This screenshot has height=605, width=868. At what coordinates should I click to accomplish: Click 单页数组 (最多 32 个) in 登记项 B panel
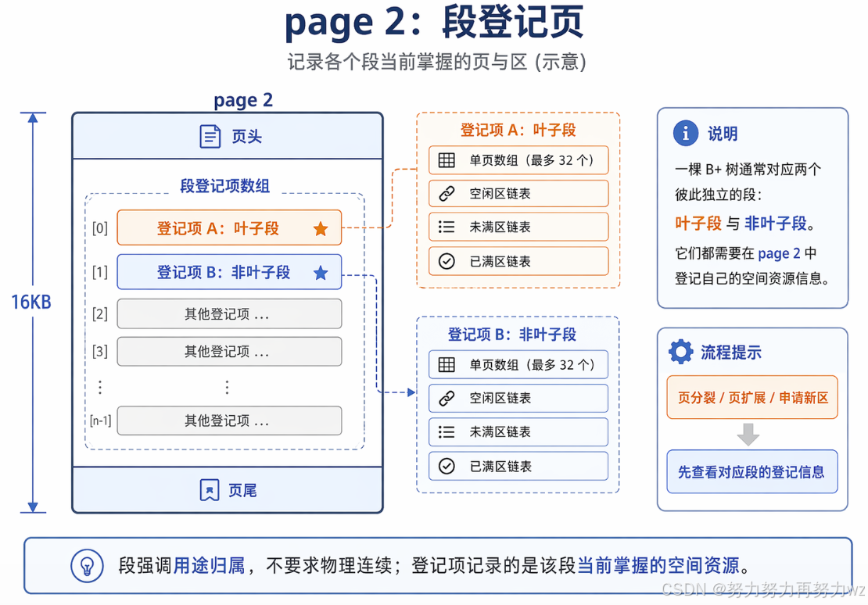[518, 365]
